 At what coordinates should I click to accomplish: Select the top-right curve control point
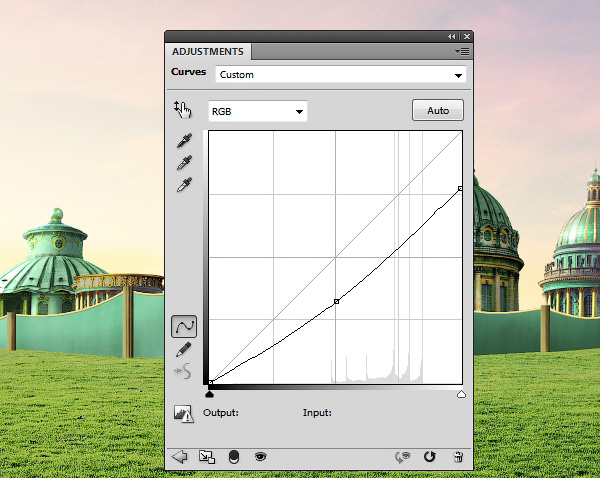(460, 188)
